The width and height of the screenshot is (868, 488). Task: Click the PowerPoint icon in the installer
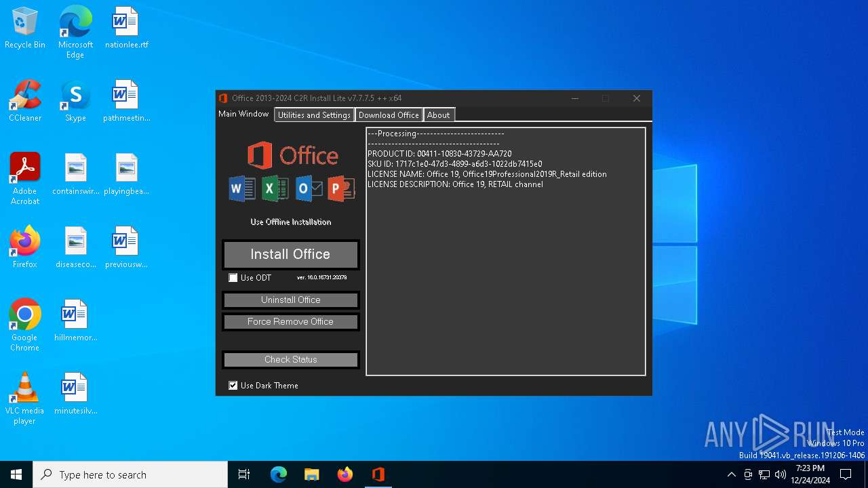(x=341, y=188)
